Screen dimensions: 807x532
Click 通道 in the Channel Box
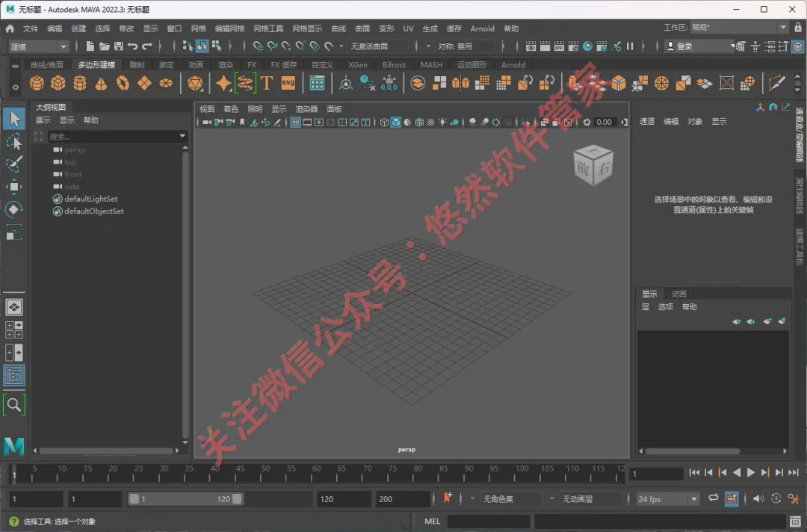tap(647, 122)
